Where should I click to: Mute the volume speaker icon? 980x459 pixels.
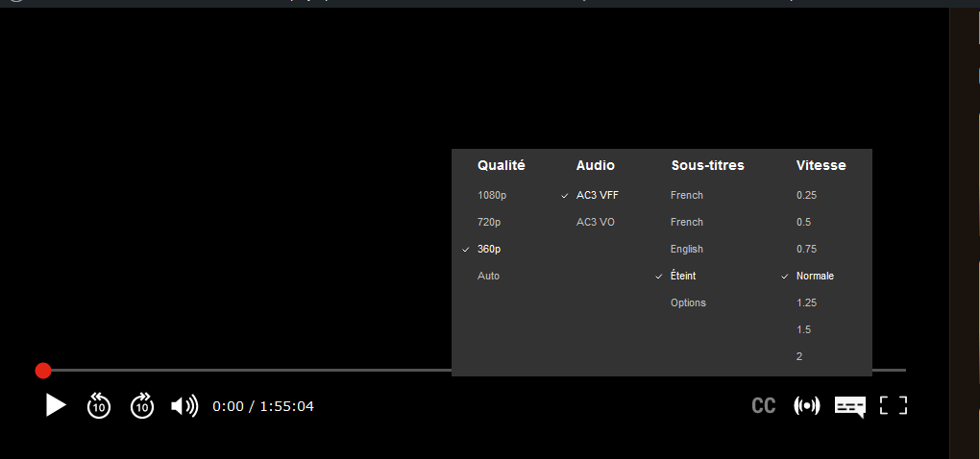pos(184,406)
